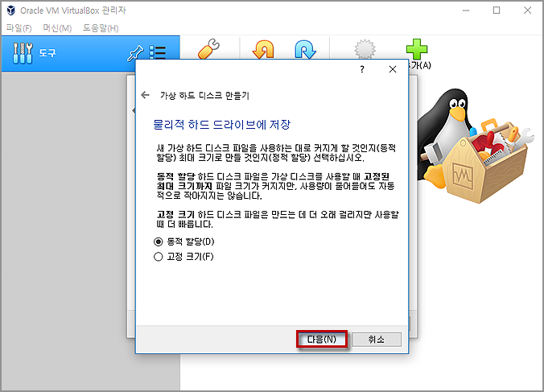Click the orange import arrow toolbar icon
Screen dimensions: 544x392
tap(263, 49)
